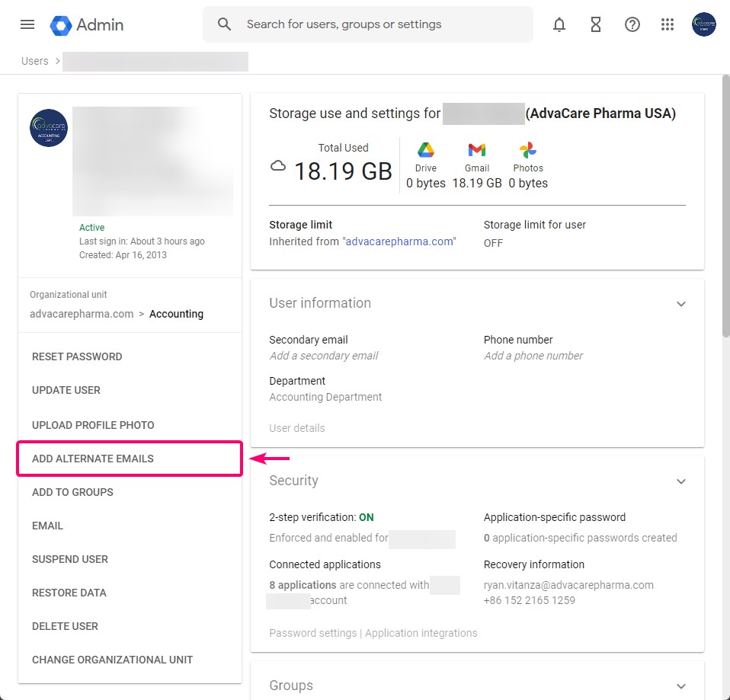Select RESET PASSWORD action

(x=77, y=356)
